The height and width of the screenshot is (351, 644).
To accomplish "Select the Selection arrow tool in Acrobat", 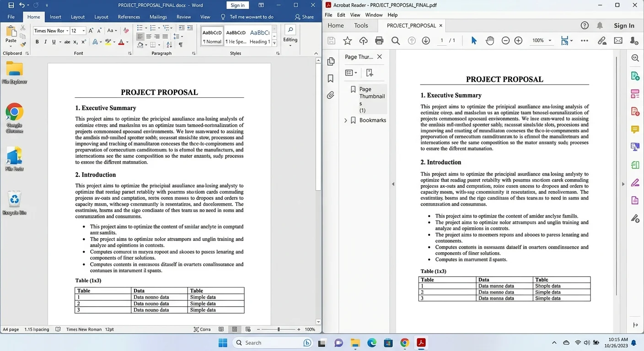I will click(x=474, y=41).
